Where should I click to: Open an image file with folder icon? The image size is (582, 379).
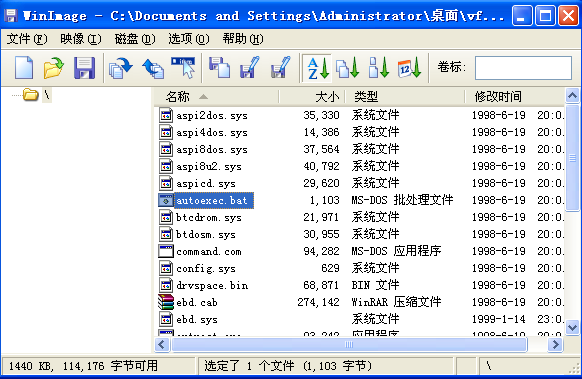(54, 68)
